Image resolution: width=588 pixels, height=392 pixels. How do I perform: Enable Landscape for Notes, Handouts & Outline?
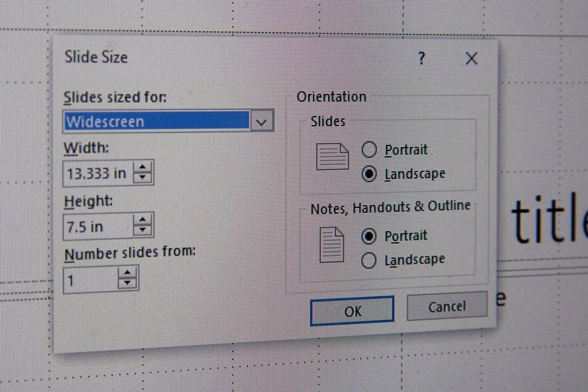(369, 260)
